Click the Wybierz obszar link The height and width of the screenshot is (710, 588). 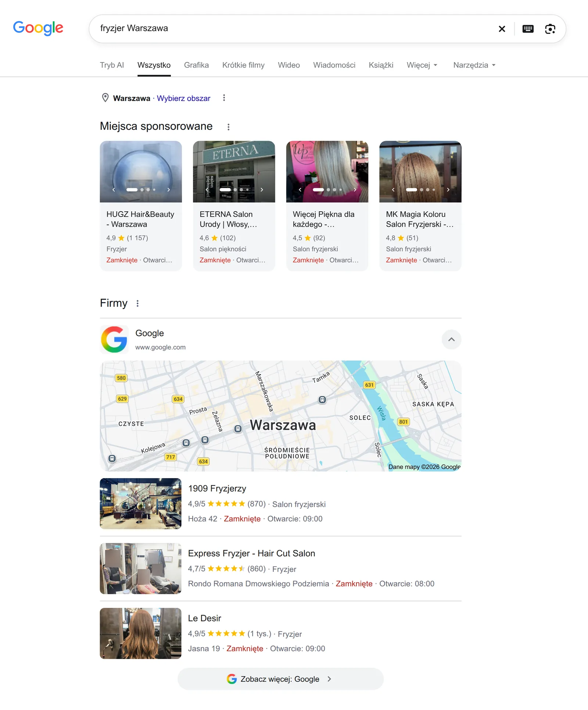pyautogui.click(x=184, y=98)
